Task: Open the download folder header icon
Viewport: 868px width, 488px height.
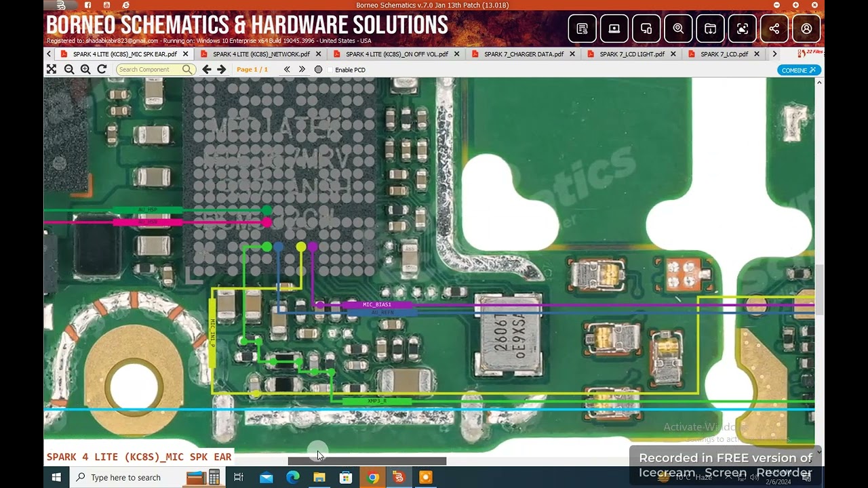Action: [710, 29]
